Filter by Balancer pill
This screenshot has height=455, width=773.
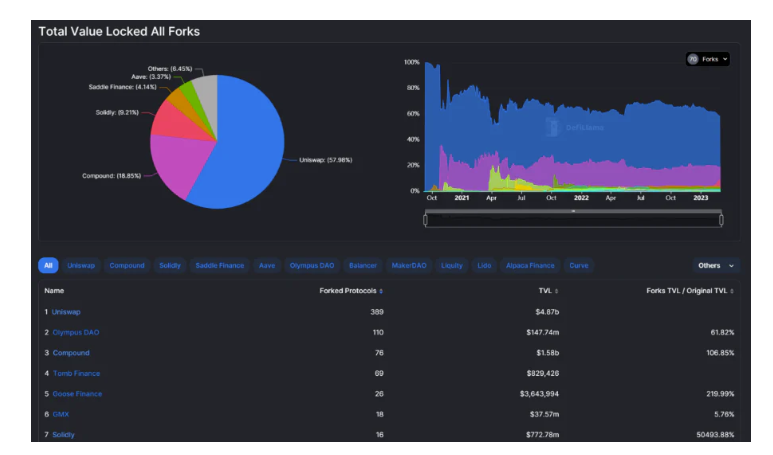pos(363,265)
